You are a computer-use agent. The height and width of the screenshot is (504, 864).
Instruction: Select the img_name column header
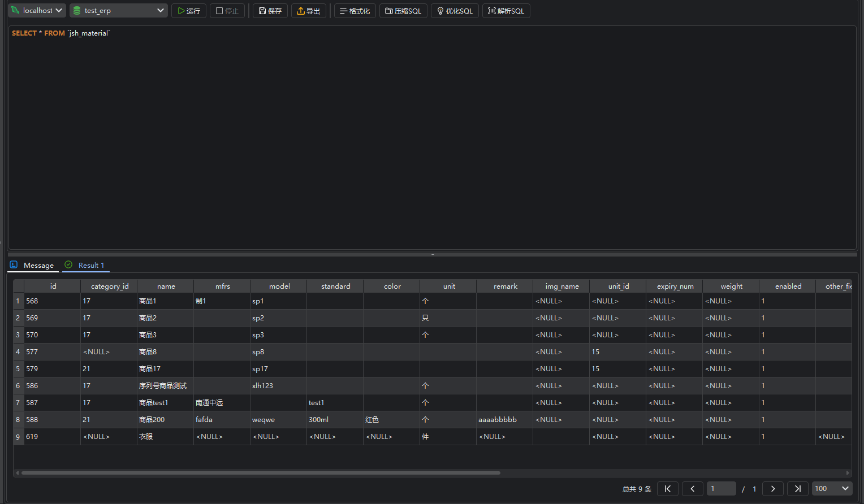click(561, 286)
